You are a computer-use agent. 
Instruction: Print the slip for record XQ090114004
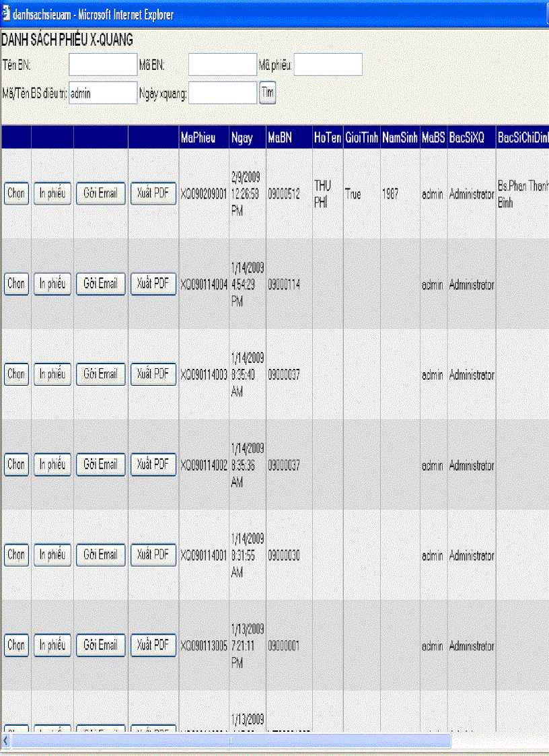[52, 284]
